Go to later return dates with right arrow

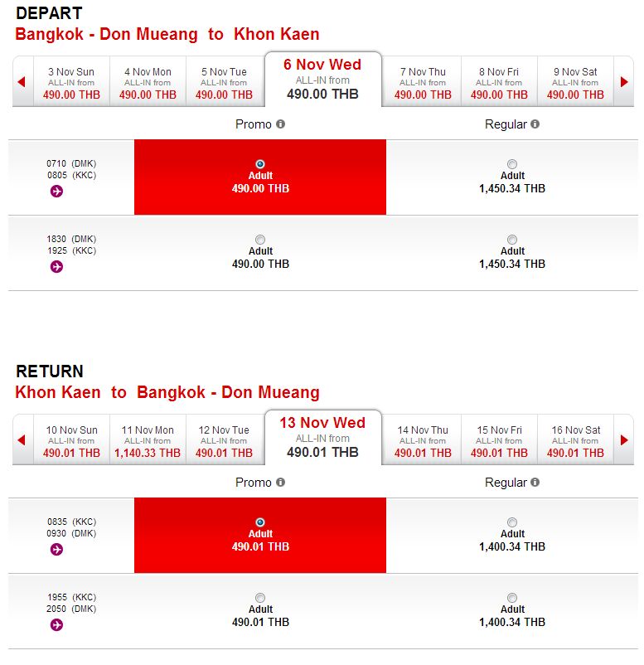(623, 439)
